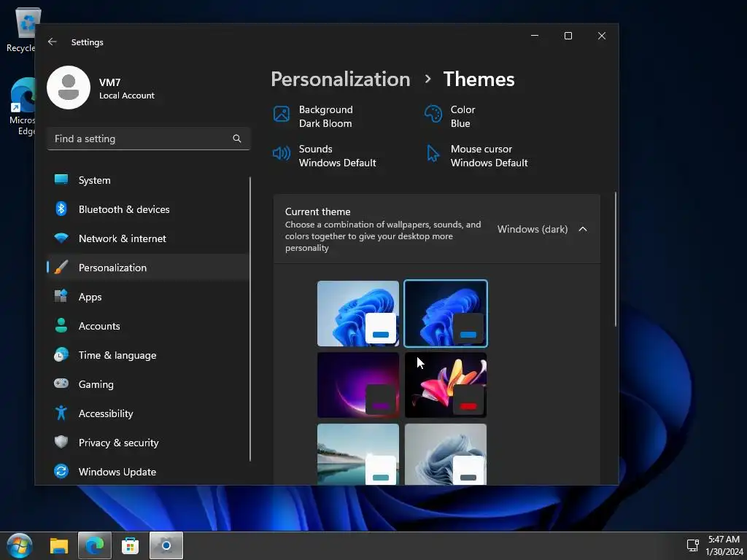Open Color Blue setting
The width and height of the screenshot is (747, 560).
(449, 116)
